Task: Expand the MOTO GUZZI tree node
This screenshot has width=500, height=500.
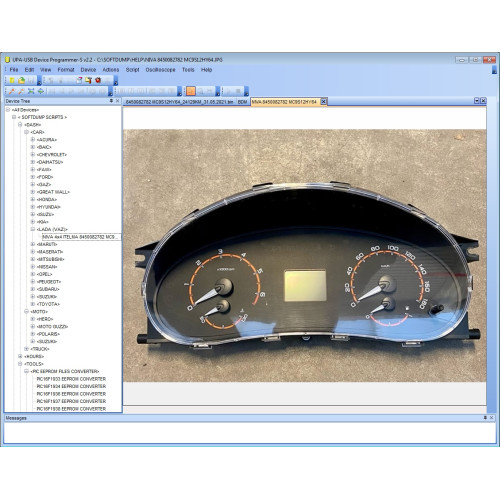Action: click(33, 326)
